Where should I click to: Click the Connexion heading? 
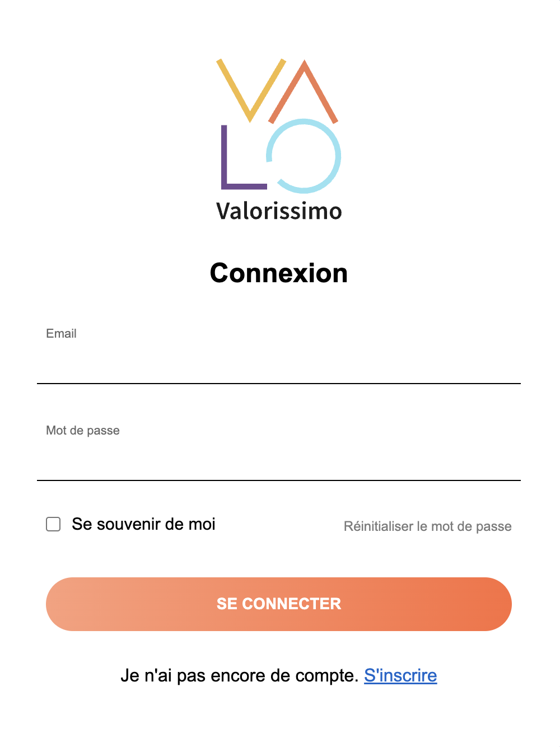pos(279,273)
